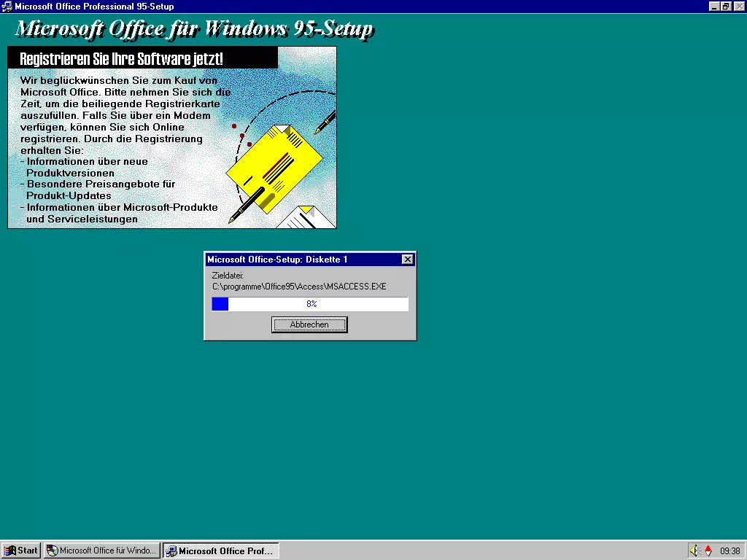Click the 09:38 clock in the system tray
The height and width of the screenshot is (560, 747).
tap(729, 551)
